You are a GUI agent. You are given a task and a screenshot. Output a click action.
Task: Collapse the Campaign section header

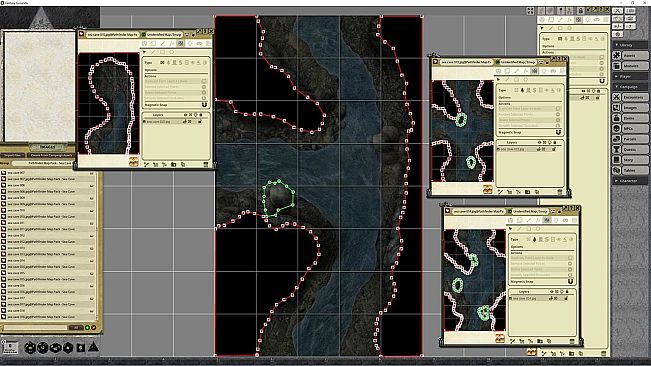630,87
